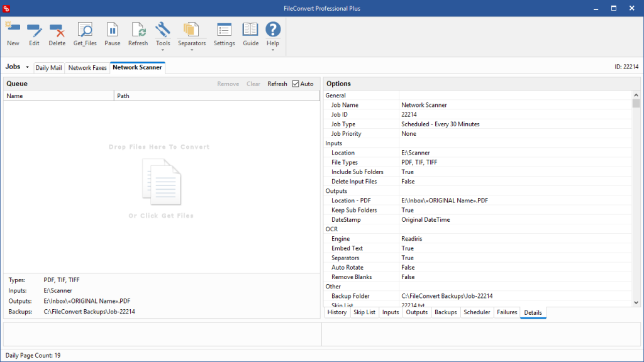The image size is (644, 362).
Task: Open the Guide book icon
Action: [250, 30]
